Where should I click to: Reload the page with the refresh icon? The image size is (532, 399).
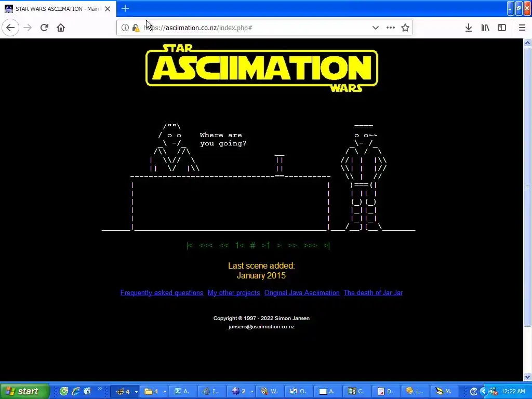coord(44,28)
